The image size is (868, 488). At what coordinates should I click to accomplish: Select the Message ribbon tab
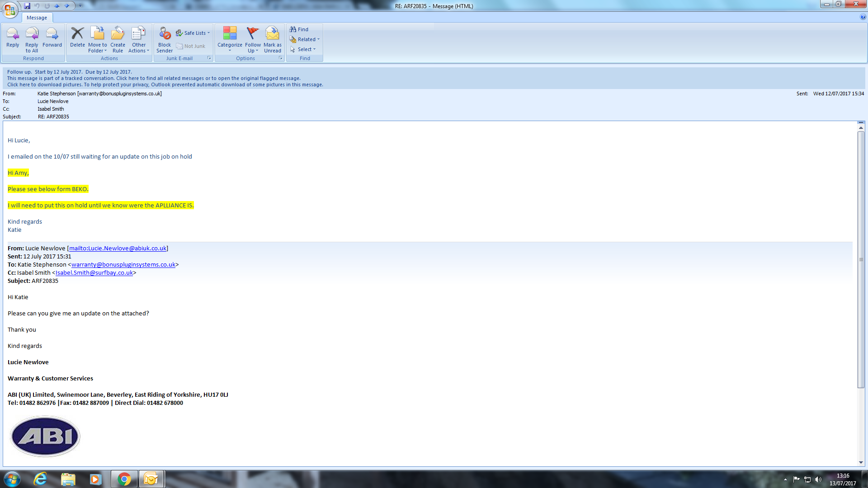[37, 18]
